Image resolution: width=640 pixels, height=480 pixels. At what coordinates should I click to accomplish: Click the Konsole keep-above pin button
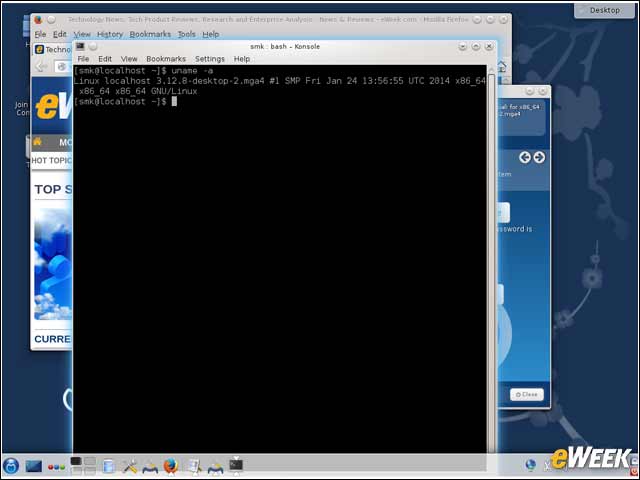pos(93,47)
